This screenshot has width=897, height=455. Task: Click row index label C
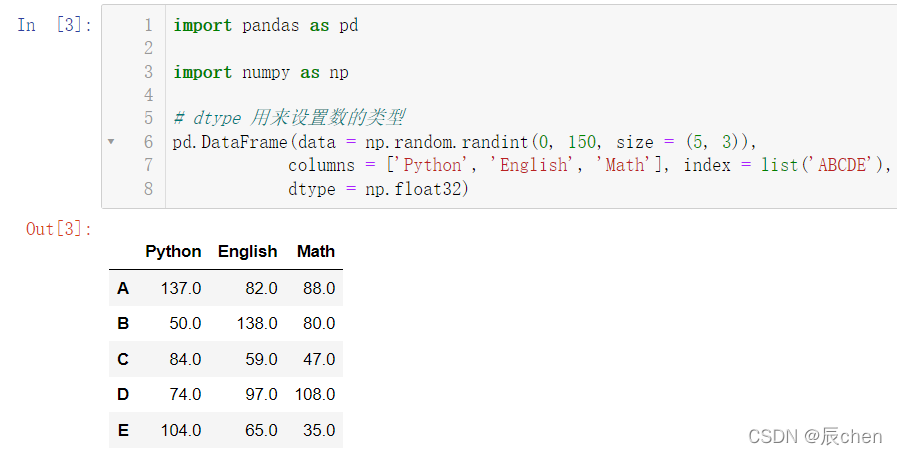(x=123, y=359)
